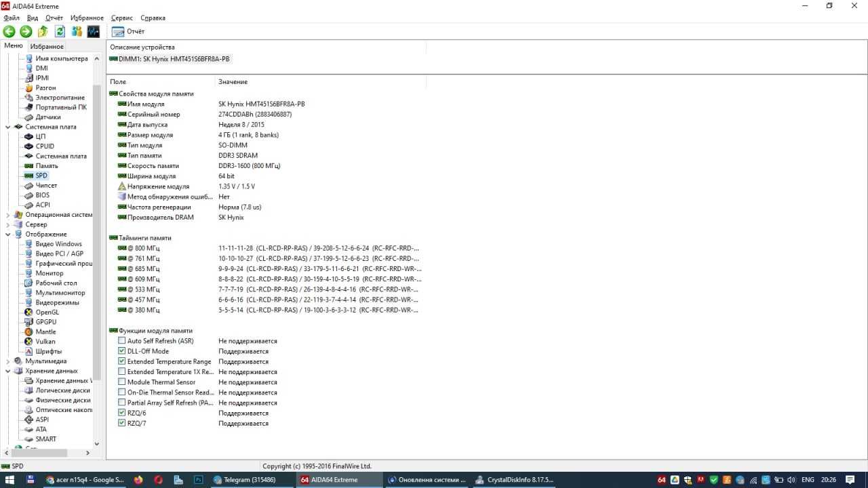Collapse the Хранение данных tree node
The width and height of the screenshot is (868, 488).
tap(8, 371)
